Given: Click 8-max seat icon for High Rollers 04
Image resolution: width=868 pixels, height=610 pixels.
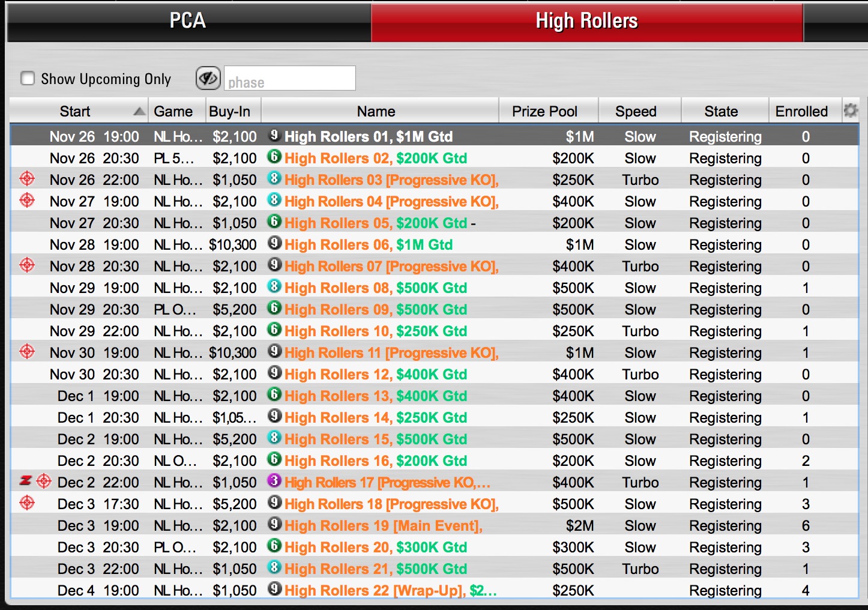Looking at the screenshot, I should coord(274,201).
